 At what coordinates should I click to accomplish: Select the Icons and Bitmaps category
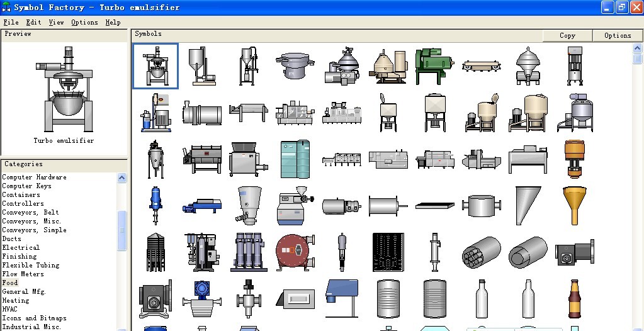34,318
